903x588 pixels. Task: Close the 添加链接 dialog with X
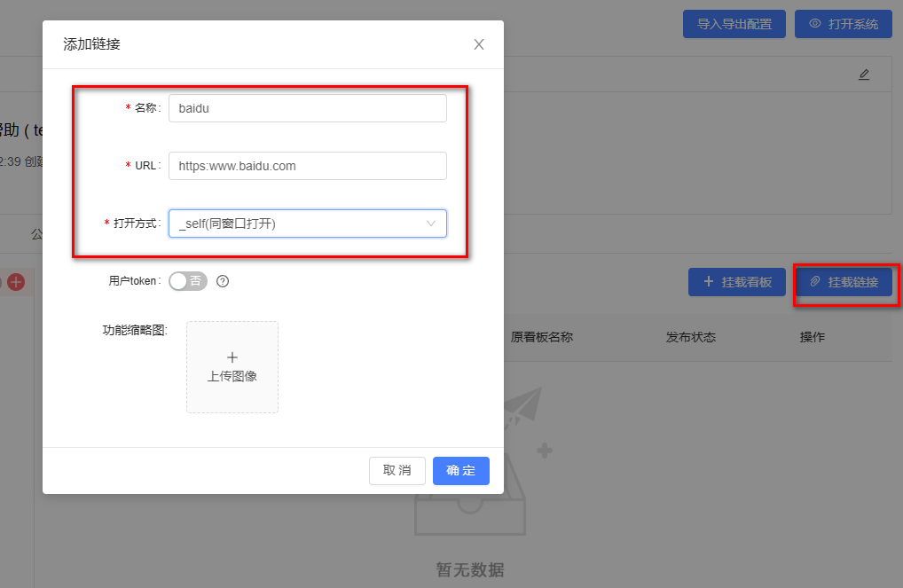(x=479, y=44)
